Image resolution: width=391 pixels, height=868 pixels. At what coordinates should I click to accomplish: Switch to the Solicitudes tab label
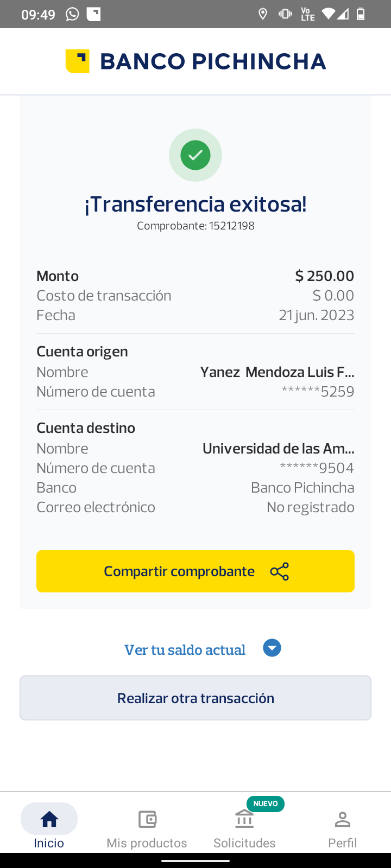[x=244, y=843]
